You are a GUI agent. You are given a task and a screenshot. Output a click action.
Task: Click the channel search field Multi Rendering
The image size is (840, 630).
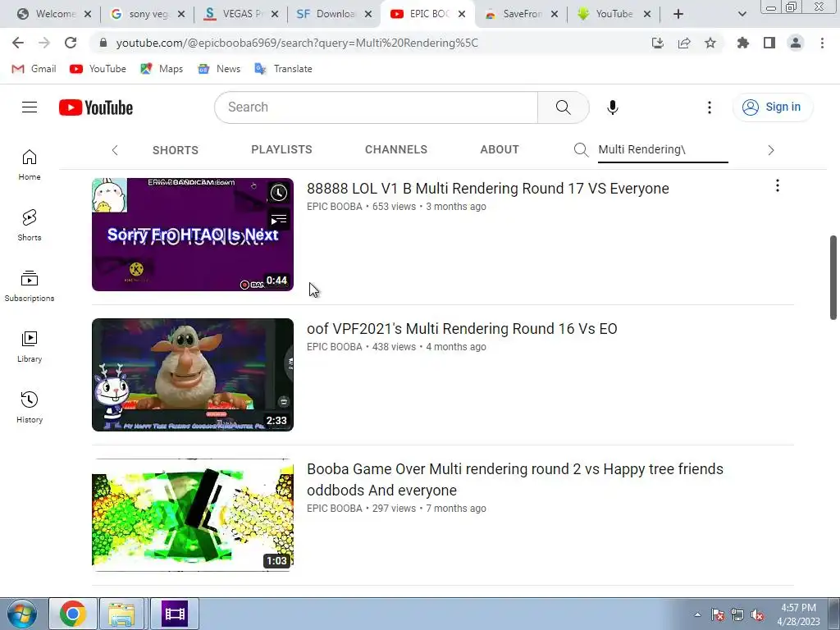pyautogui.click(x=663, y=149)
